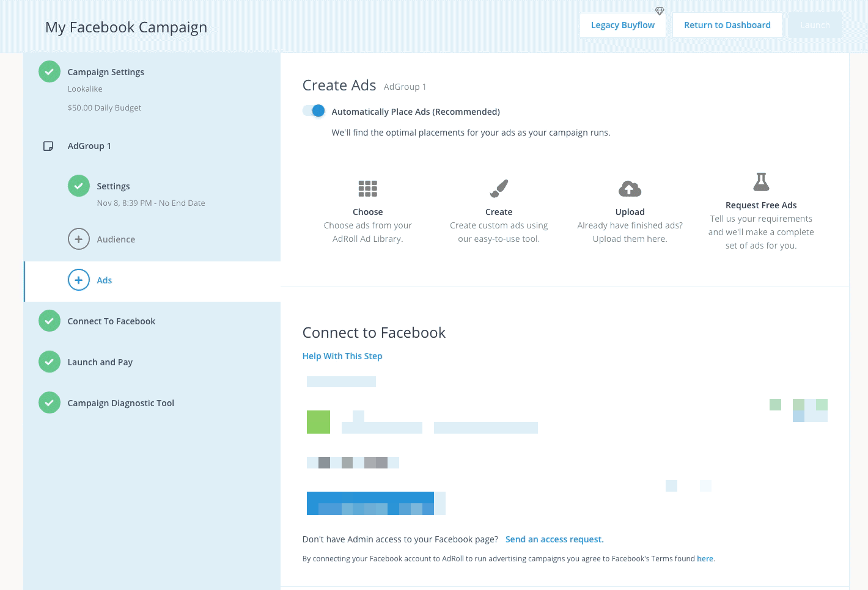
Task: Go to the Launch and Pay step
Action: (x=100, y=362)
